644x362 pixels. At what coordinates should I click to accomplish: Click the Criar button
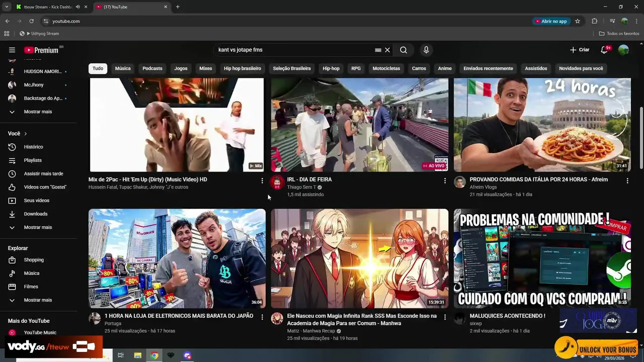580,50
